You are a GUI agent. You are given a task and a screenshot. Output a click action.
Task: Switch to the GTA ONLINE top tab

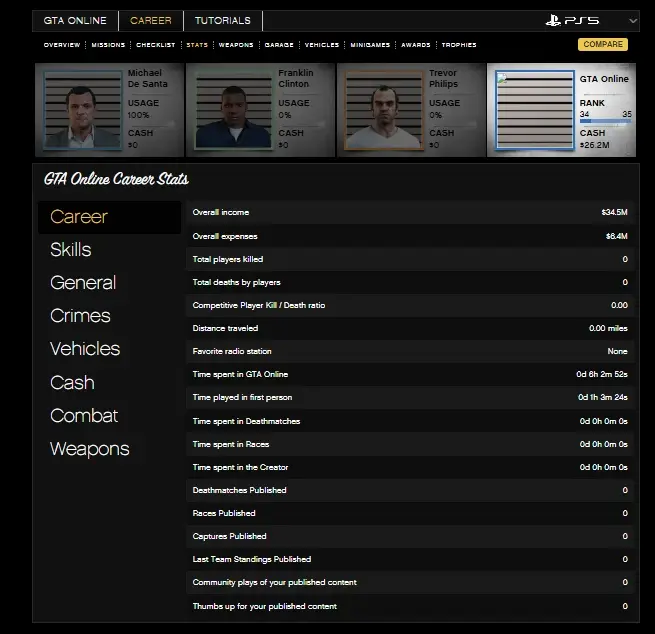75,20
